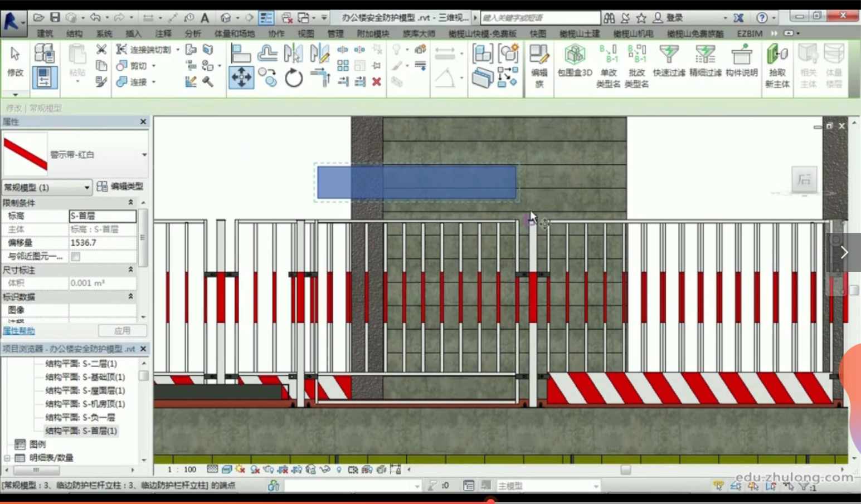Toggle the crop region visibility icon
The image size is (861, 504).
[297, 469]
